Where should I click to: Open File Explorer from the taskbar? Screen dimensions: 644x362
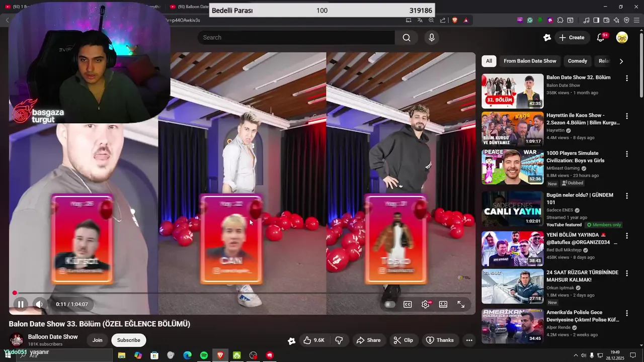pos(121,355)
